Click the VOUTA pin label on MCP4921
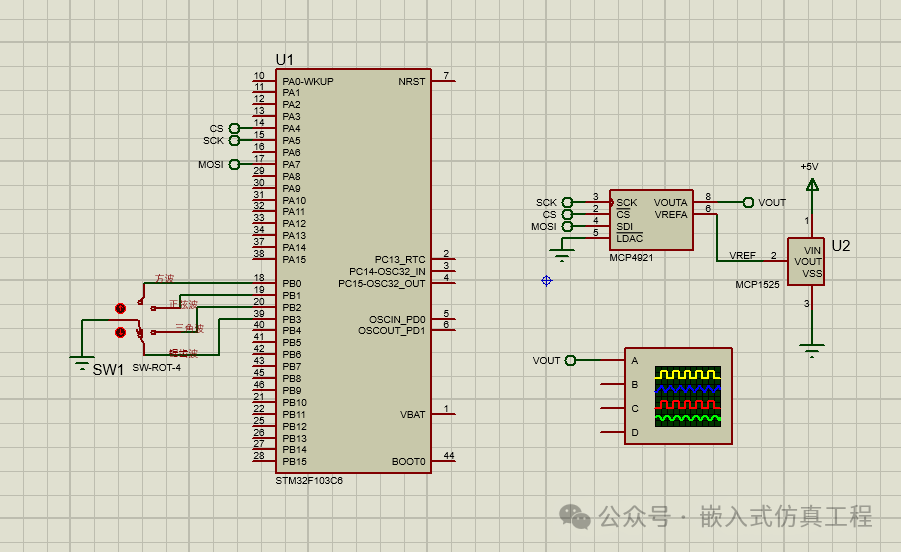Viewport: 901px width, 552px height. pos(671,203)
